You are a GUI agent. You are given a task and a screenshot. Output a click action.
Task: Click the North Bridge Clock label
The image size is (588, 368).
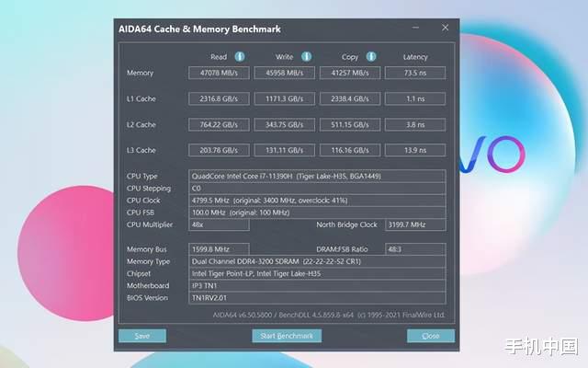point(346,224)
